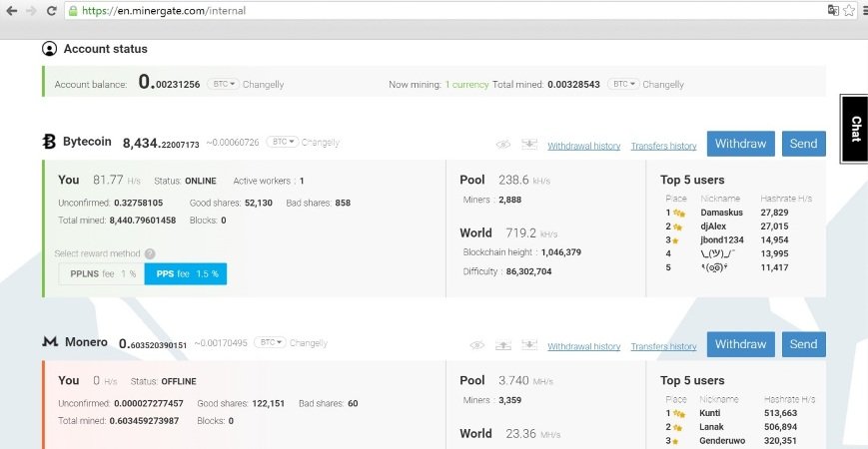The width and height of the screenshot is (868, 449).
Task: Open the Chat side tab
Action: [854, 129]
